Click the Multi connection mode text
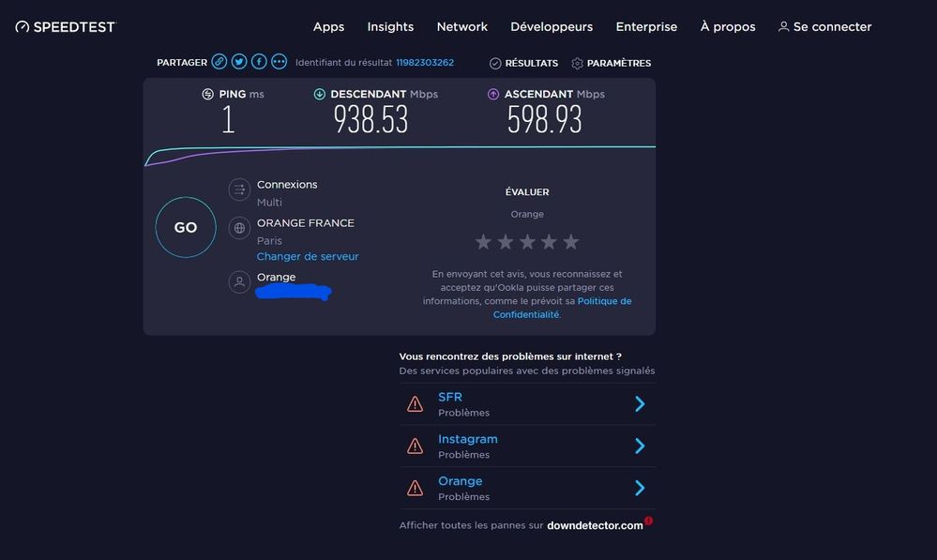937x560 pixels. click(x=269, y=203)
